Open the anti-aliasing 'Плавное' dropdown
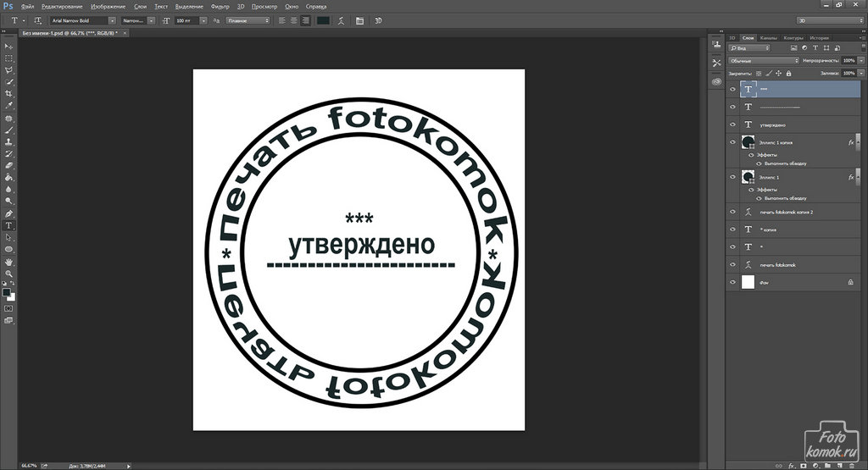Viewport: 868px width, 470px height. 248,20
